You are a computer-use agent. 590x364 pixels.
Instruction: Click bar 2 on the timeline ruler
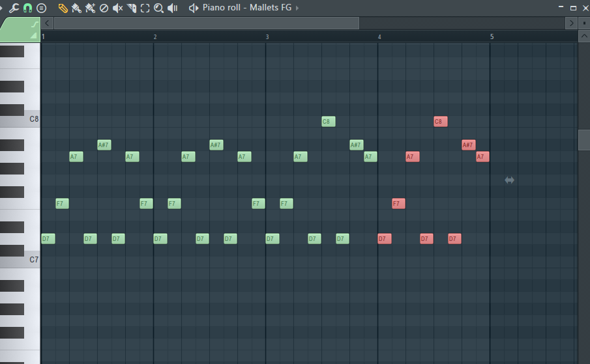tap(155, 37)
